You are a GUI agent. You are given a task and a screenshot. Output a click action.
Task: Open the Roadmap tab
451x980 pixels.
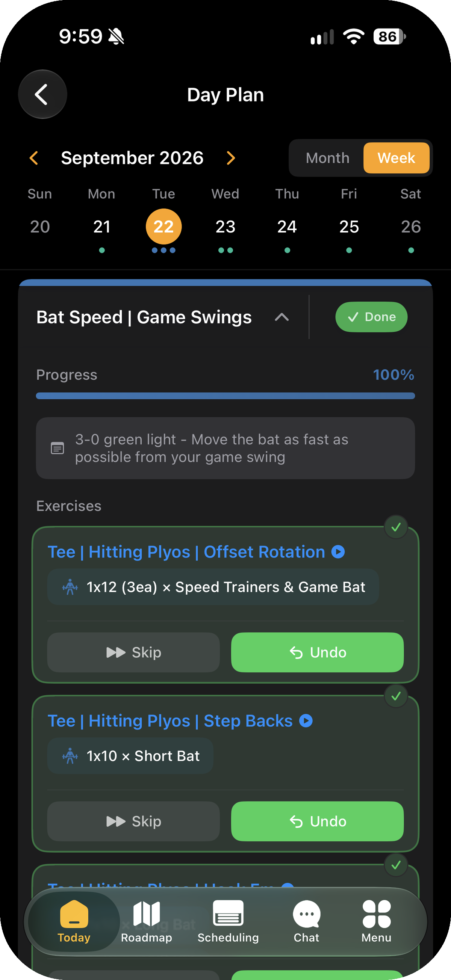pyautogui.click(x=147, y=921)
